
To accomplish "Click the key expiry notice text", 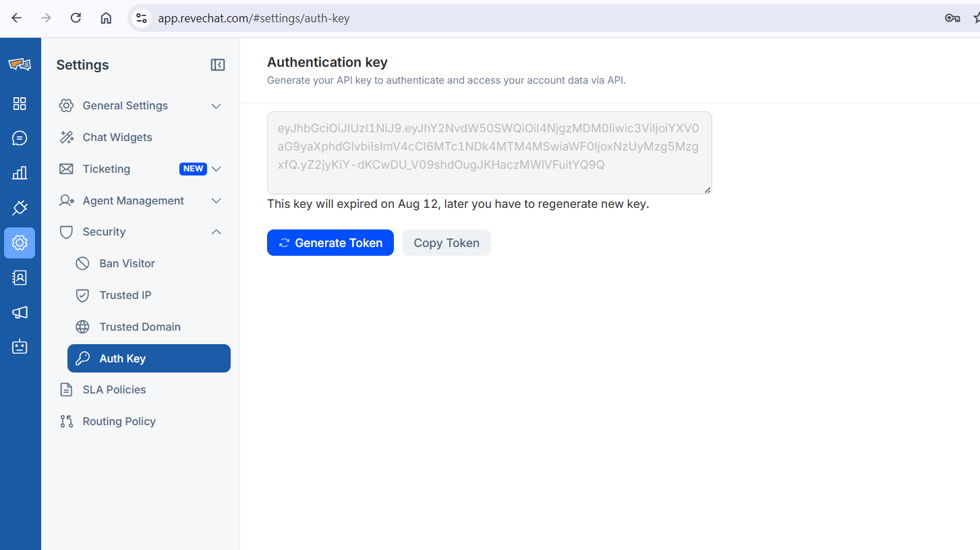I will 458,204.
